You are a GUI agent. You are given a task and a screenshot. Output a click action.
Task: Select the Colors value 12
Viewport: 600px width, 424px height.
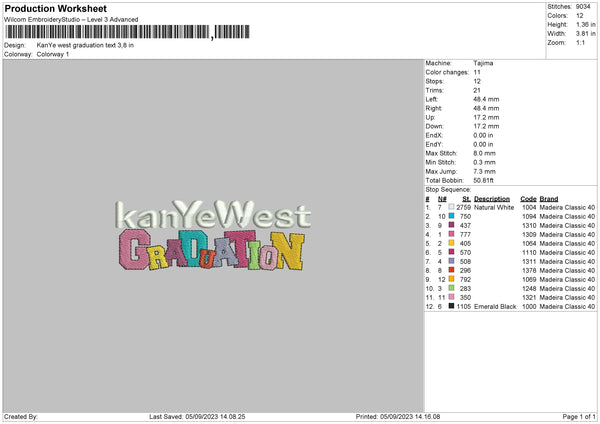(579, 16)
